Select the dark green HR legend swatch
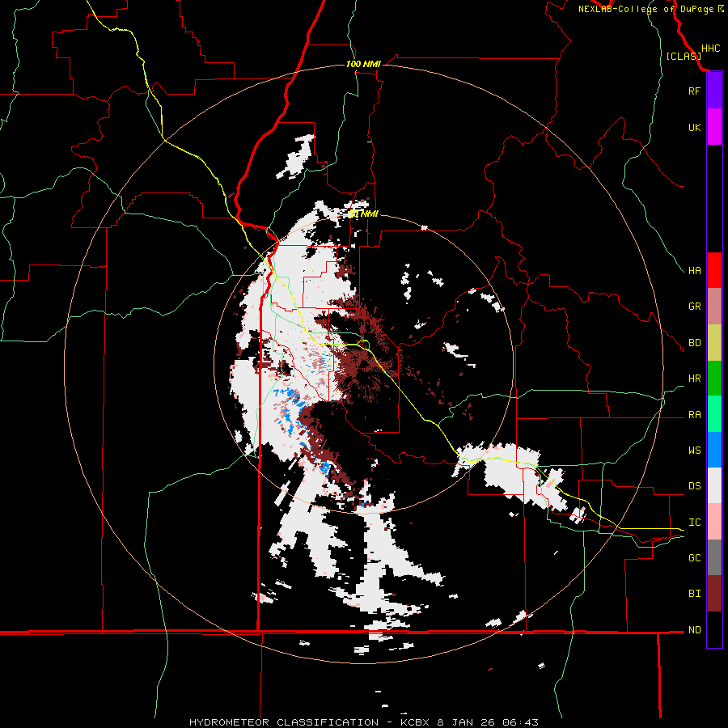 pyautogui.click(x=714, y=378)
